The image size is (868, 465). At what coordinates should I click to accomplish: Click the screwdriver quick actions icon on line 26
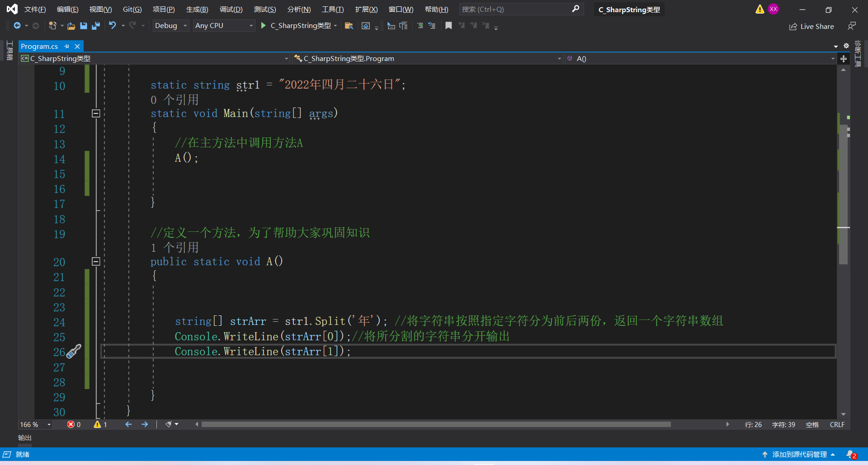pos(73,352)
